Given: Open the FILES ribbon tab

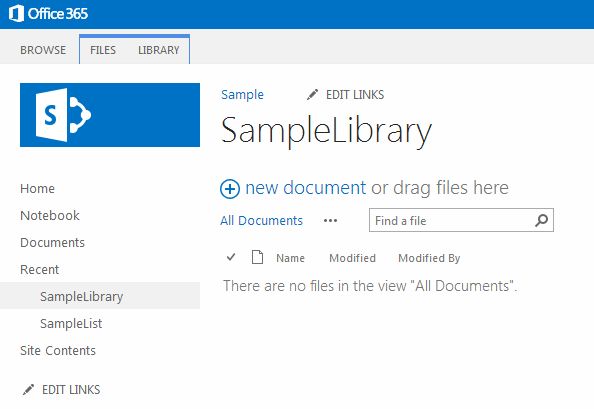Looking at the screenshot, I should 103,50.
